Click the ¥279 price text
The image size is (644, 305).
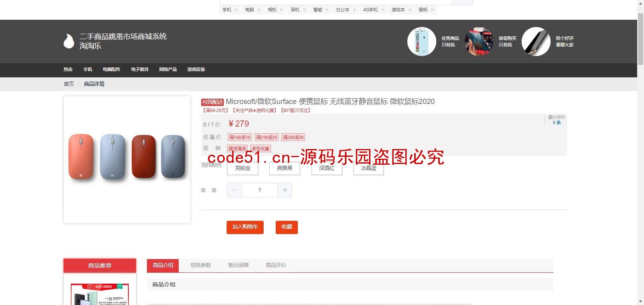click(239, 124)
